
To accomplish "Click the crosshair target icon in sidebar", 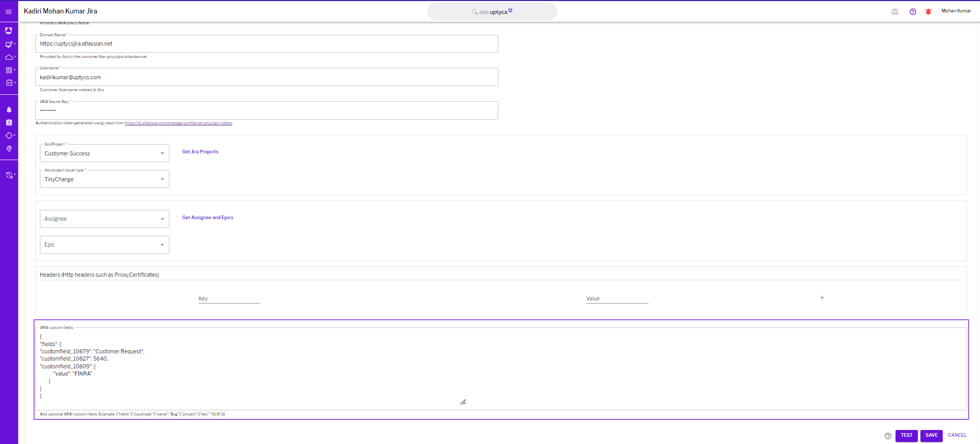I will [x=9, y=136].
